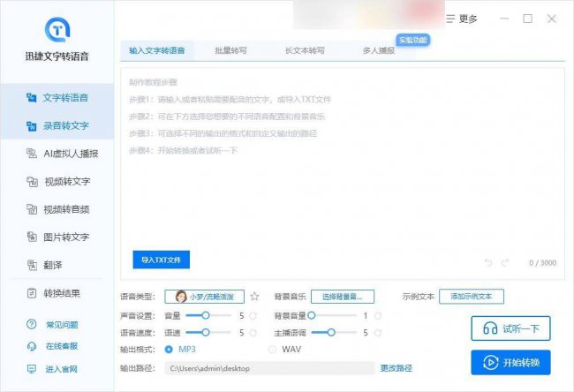Screen dimensions: 574x392
Task: Open AI虚拟人播报 in sidebar
Action: click(57, 154)
